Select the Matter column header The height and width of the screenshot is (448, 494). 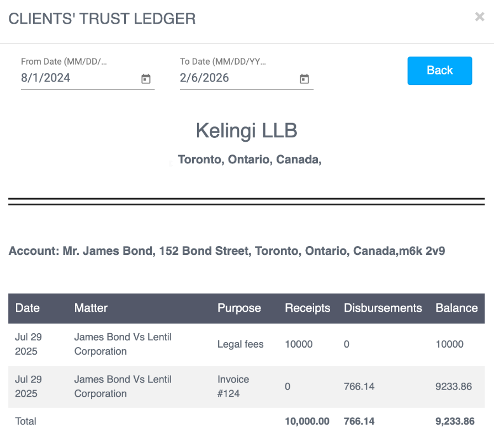click(x=91, y=308)
